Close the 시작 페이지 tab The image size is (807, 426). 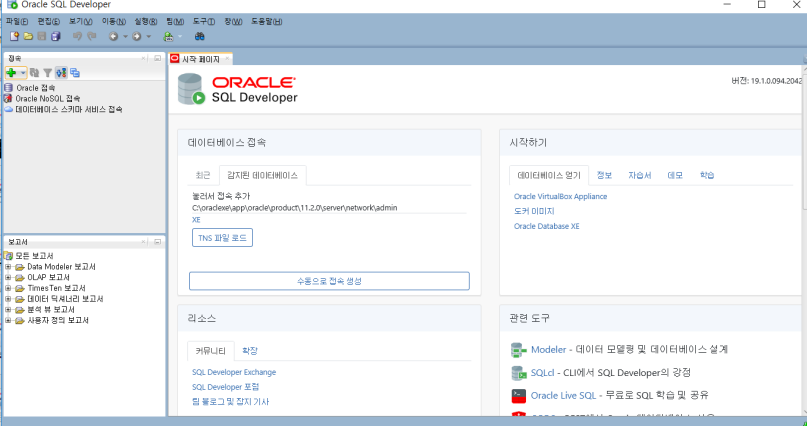pyautogui.click(x=226, y=60)
